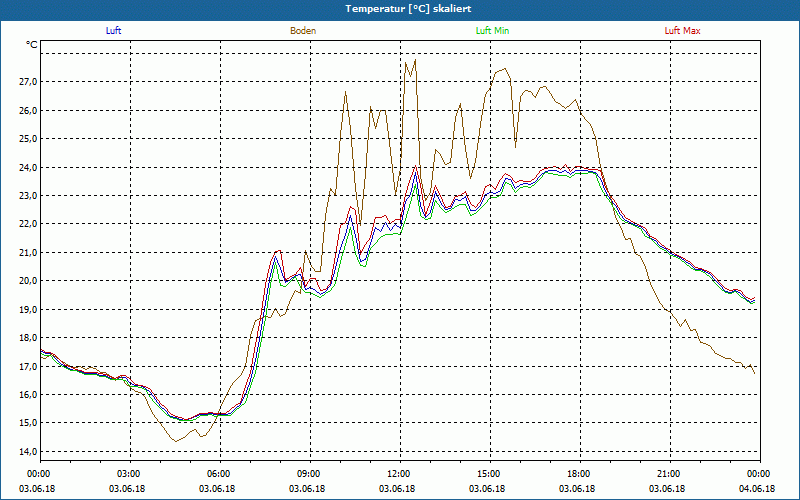Click the chart title Temperatur [°C] skaliert
800x500 pixels.
[x=408, y=9]
